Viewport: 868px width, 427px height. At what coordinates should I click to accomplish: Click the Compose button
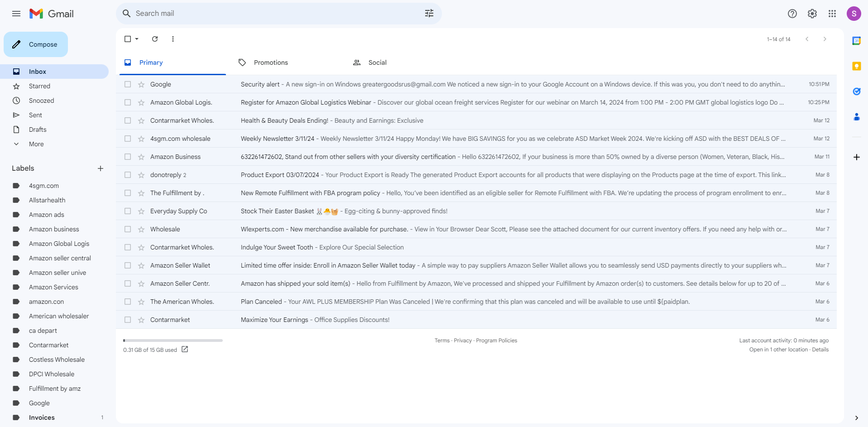[36, 44]
